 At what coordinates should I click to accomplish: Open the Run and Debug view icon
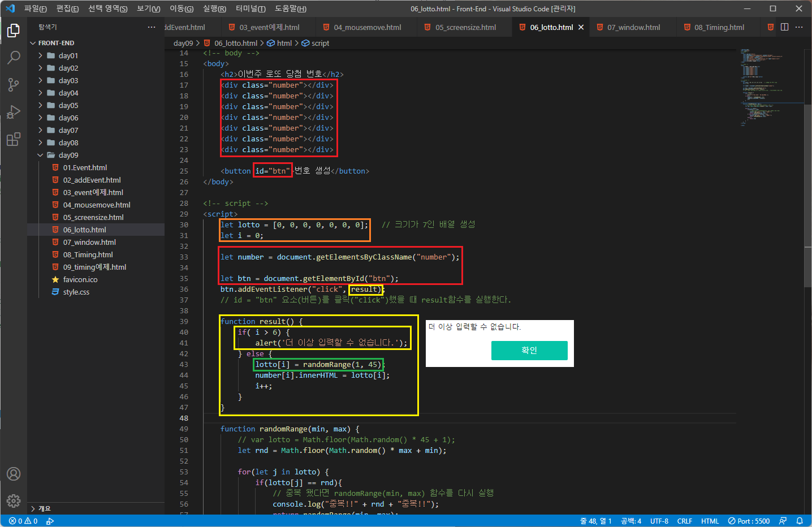[14, 112]
